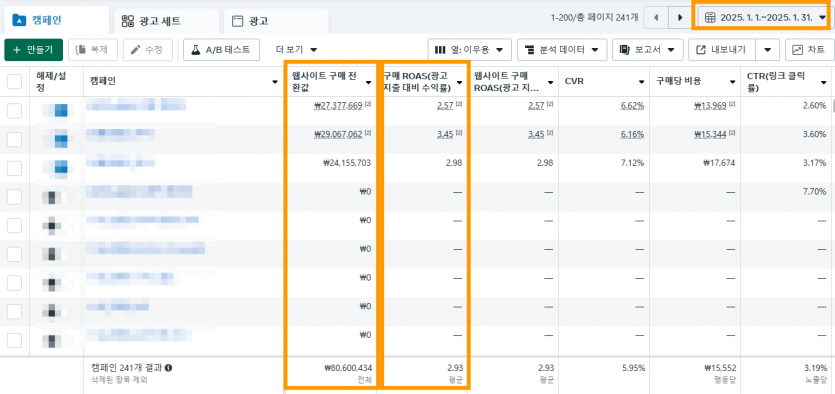The height and width of the screenshot is (394, 835).
Task: Go to the previous page of results
Action: point(656,18)
